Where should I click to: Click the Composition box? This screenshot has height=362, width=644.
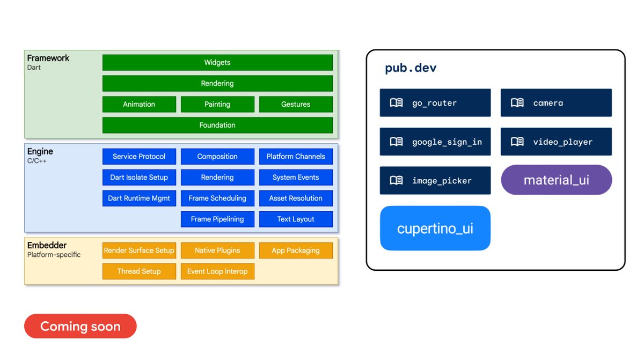point(217,157)
